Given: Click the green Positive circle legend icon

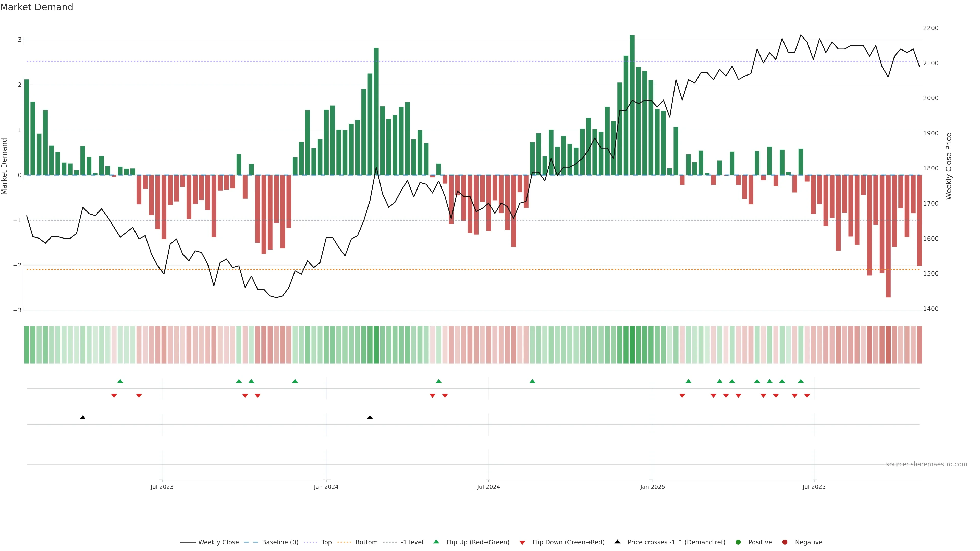Looking at the screenshot, I should tap(738, 542).
